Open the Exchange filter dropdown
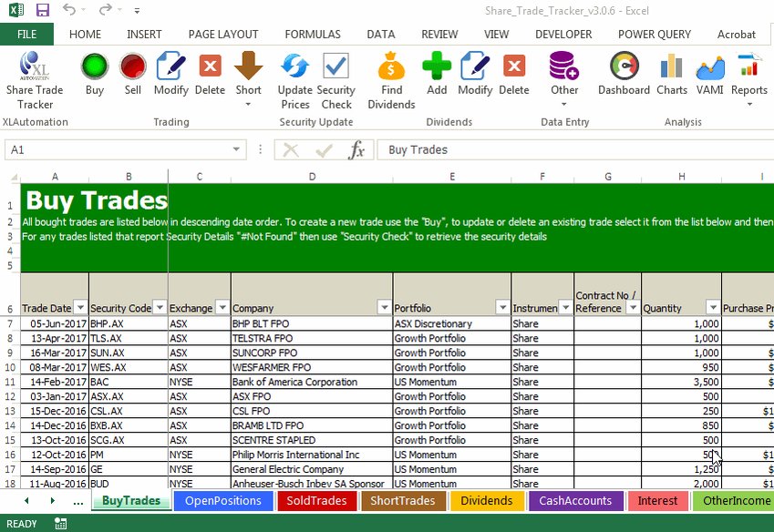The height and width of the screenshot is (532, 774). [222, 307]
